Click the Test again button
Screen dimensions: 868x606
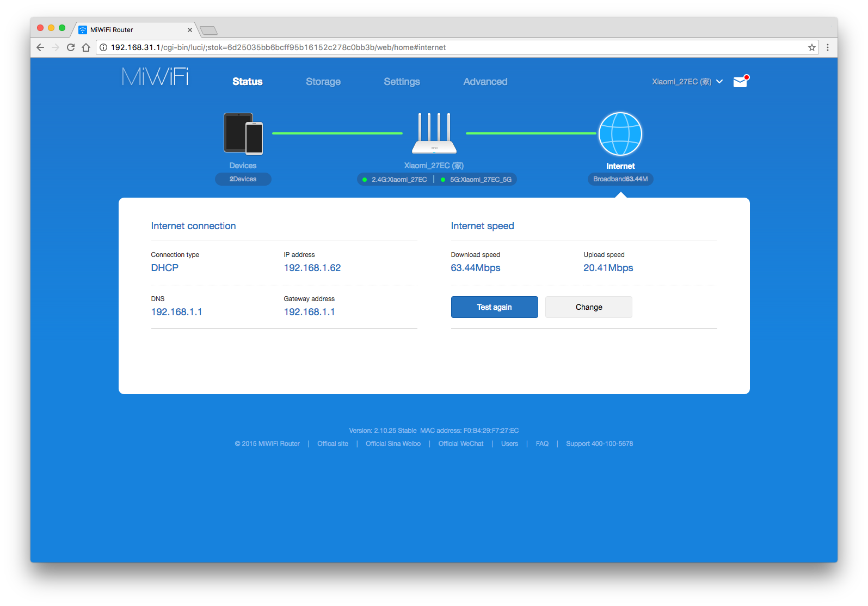495,307
